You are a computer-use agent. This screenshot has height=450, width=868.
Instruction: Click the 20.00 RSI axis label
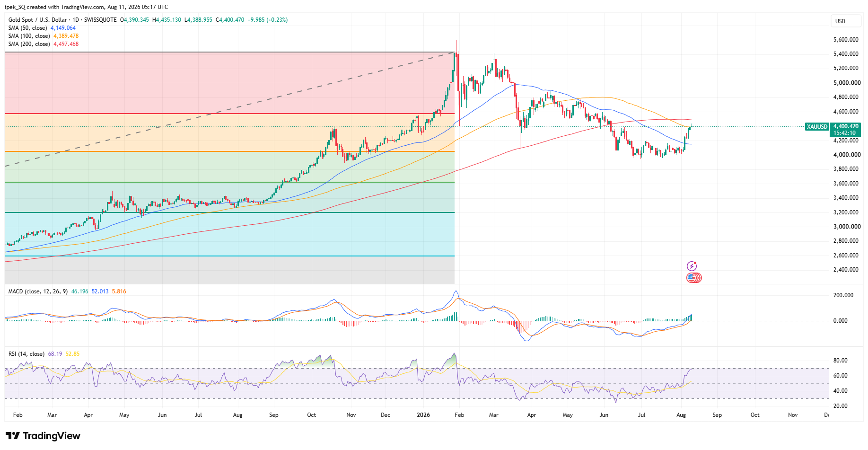(x=840, y=406)
